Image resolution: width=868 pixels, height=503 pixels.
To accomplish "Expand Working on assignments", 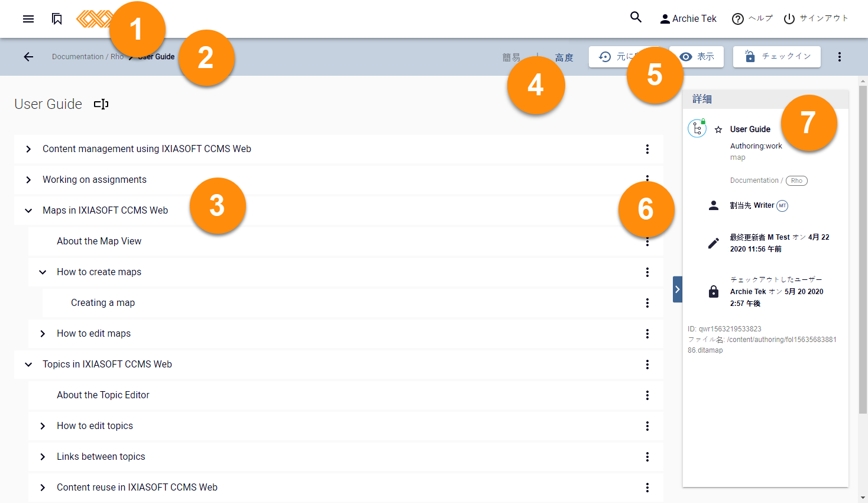I will pyautogui.click(x=28, y=180).
